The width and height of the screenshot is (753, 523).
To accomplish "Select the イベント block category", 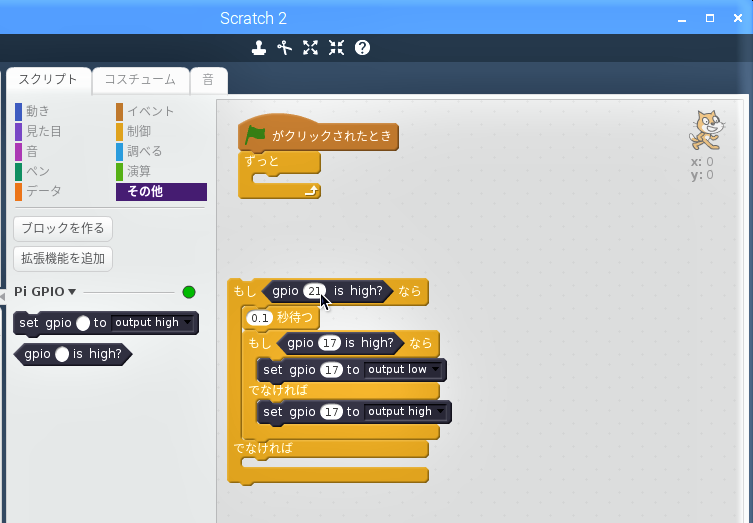I will 145,111.
